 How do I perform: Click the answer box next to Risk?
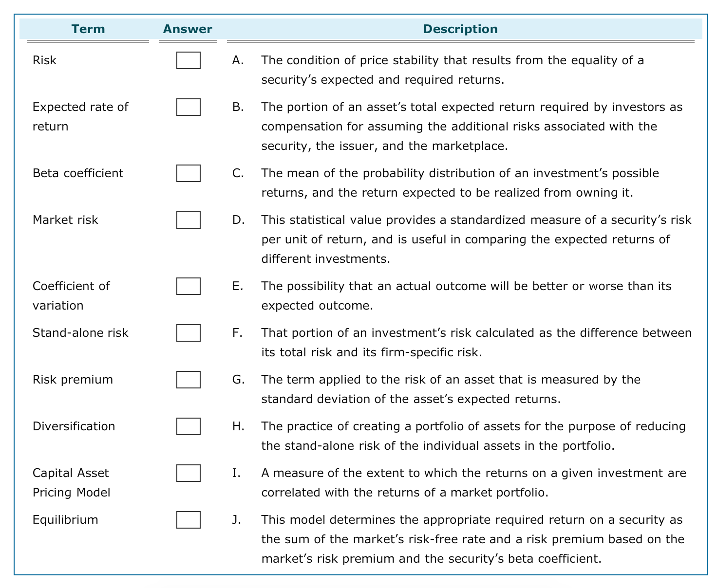pyautogui.click(x=188, y=61)
